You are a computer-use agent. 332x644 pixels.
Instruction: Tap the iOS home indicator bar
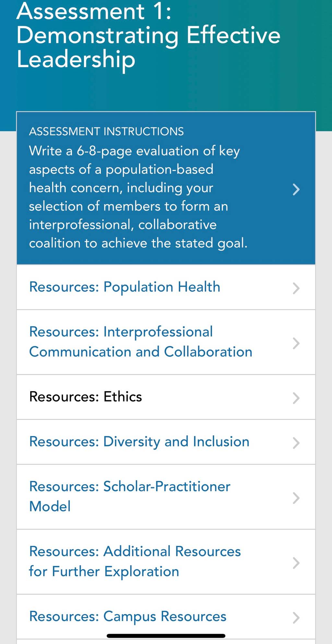[166, 636]
